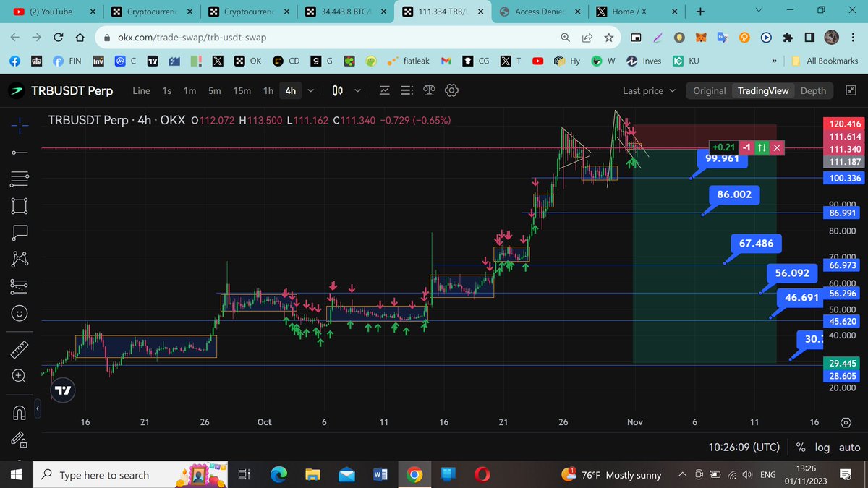The height and width of the screenshot is (488, 868).
Task: Open chart settings gear in toolbar
Action: pyautogui.click(x=452, y=90)
